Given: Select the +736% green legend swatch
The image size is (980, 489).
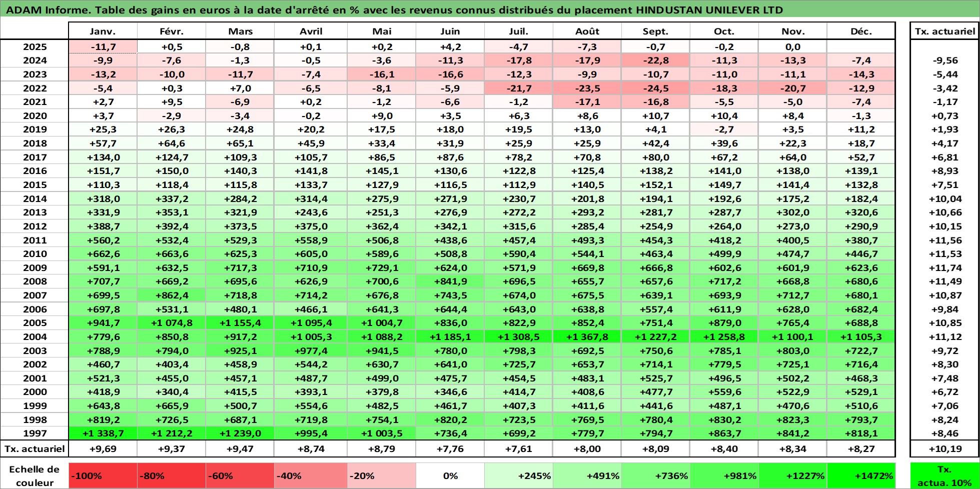Looking at the screenshot, I should [656, 475].
